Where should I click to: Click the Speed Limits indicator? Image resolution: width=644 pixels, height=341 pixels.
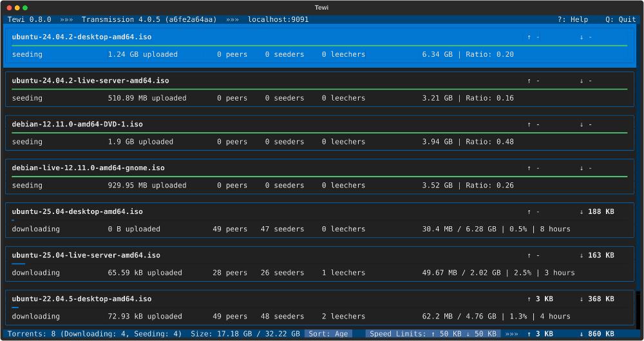point(433,334)
